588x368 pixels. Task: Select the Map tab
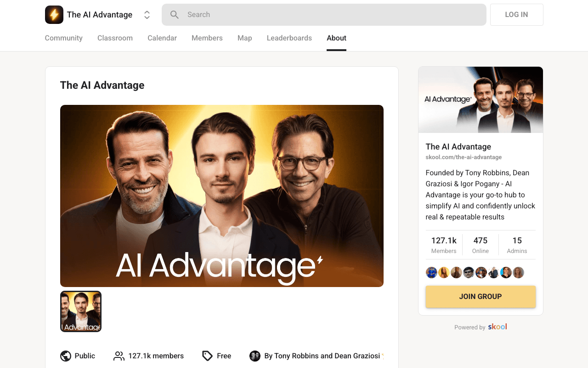[x=244, y=38]
